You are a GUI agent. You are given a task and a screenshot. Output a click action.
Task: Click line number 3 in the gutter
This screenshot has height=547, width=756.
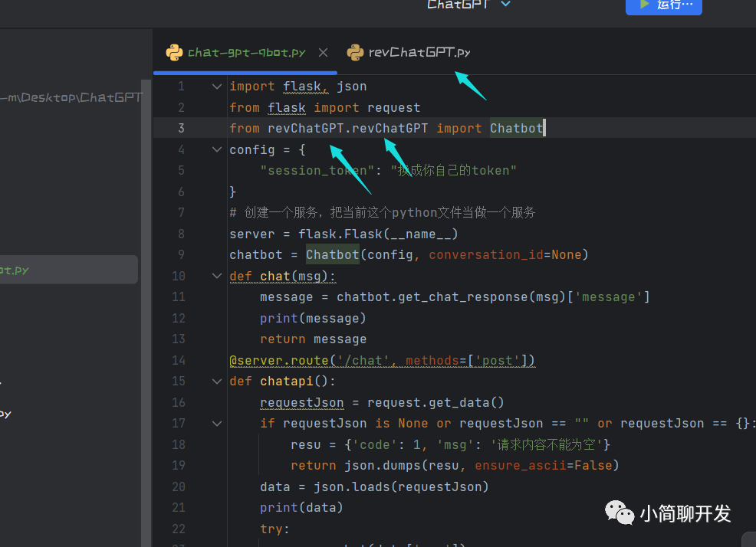pyautogui.click(x=181, y=128)
